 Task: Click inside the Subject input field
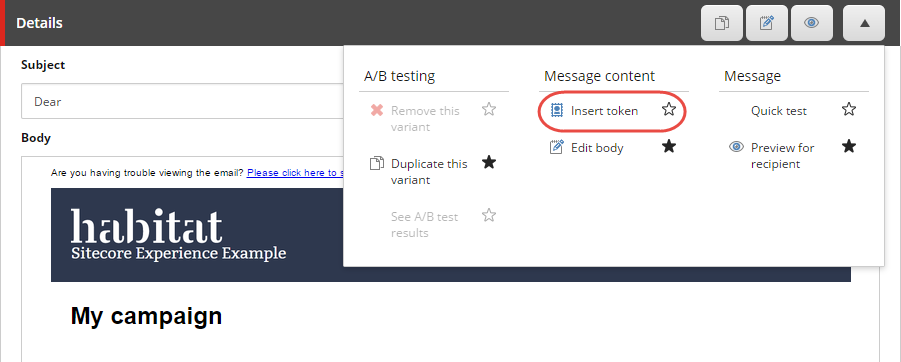(x=183, y=102)
